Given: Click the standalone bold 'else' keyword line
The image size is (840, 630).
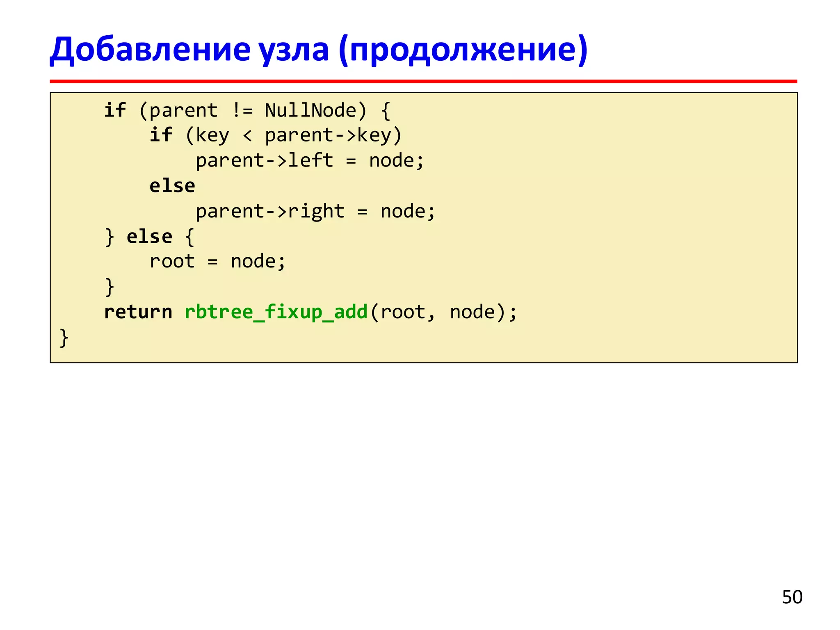Looking at the screenshot, I should click(x=172, y=186).
